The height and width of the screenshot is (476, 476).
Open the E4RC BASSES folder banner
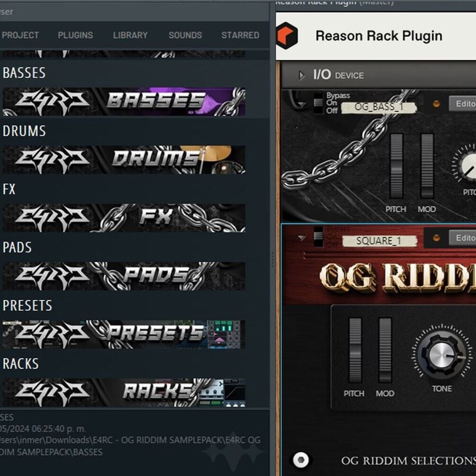tap(124, 101)
